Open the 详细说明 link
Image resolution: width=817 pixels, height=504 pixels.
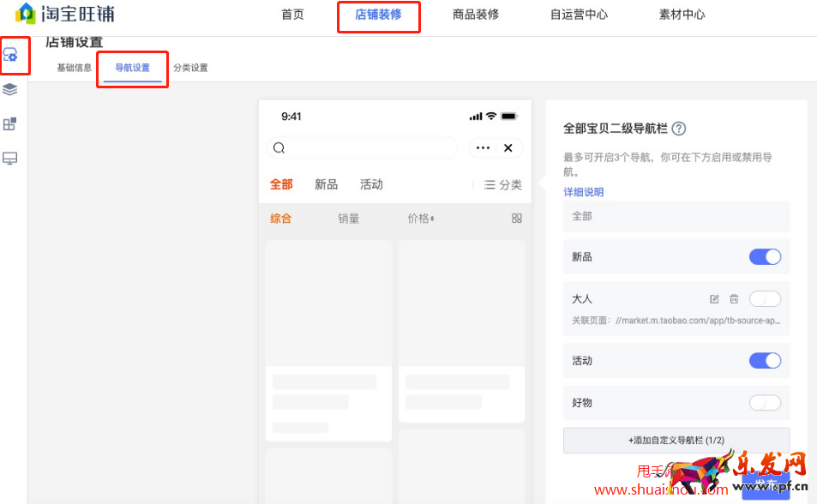[x=583, y=191]
